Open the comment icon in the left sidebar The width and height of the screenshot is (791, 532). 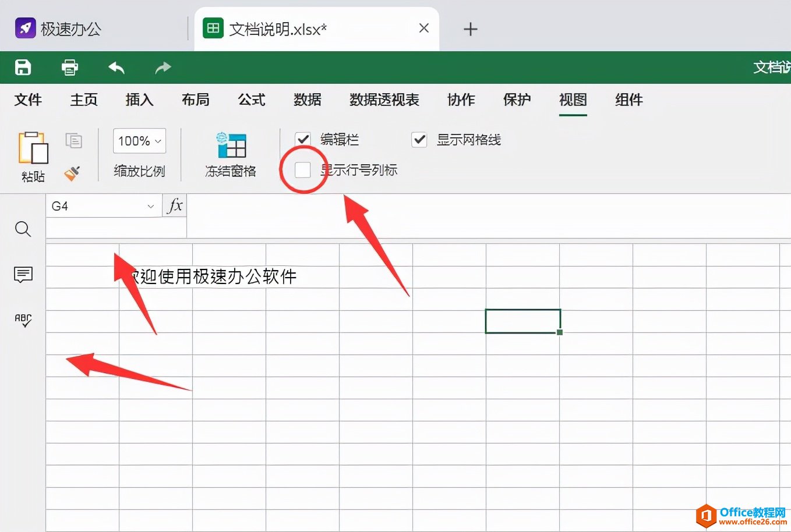click(x=23, y=275)
